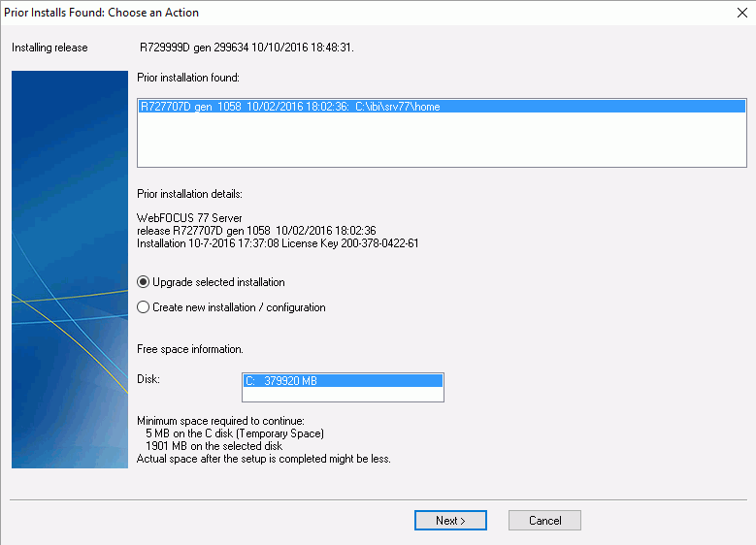Click release text R729999D gen 299634
The image size is (756, 545).
click(247, 48)
